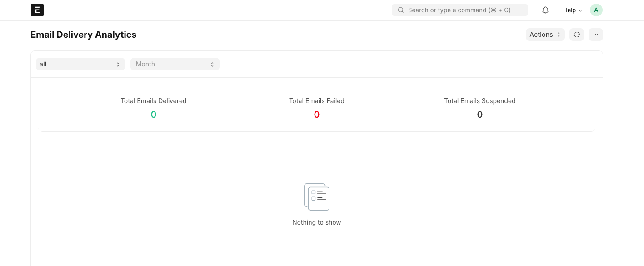Click the refresh icon button
The height and width of the screenshot is (266, 644).
(577, 35)
